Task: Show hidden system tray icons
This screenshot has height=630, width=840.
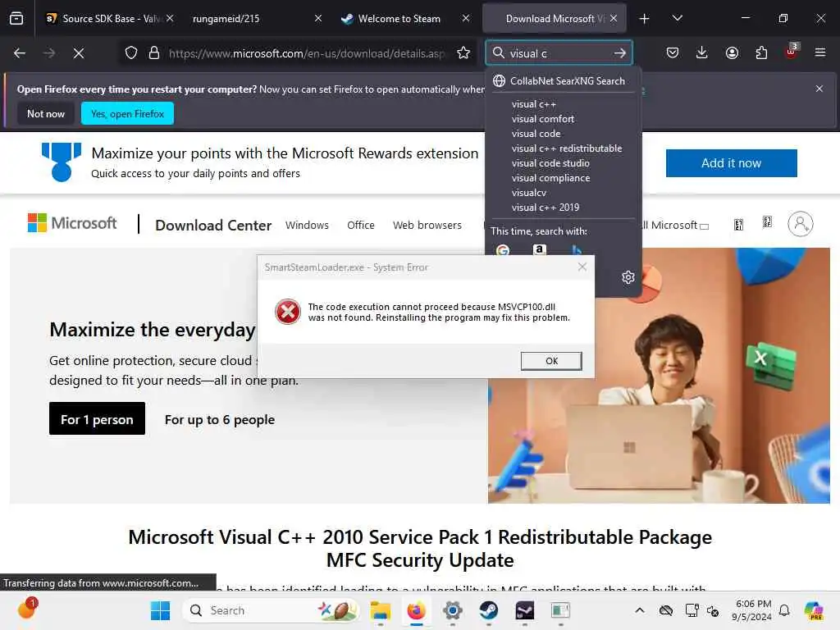Action: tap(640, 610)
